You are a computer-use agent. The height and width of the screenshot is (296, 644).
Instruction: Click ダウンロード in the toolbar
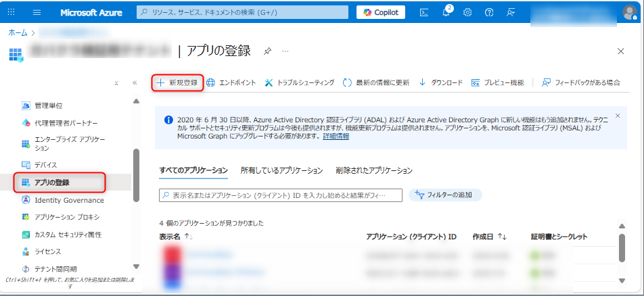click(440, 82)
